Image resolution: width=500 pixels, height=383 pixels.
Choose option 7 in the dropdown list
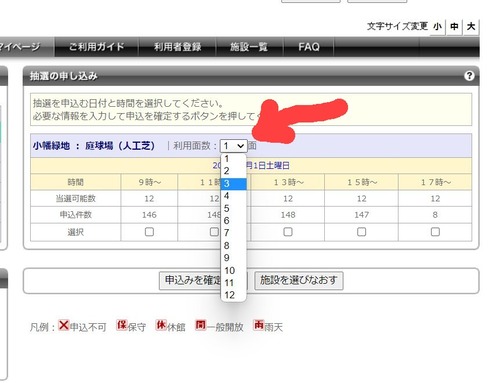pyautogui.click(x=233, y=233)
